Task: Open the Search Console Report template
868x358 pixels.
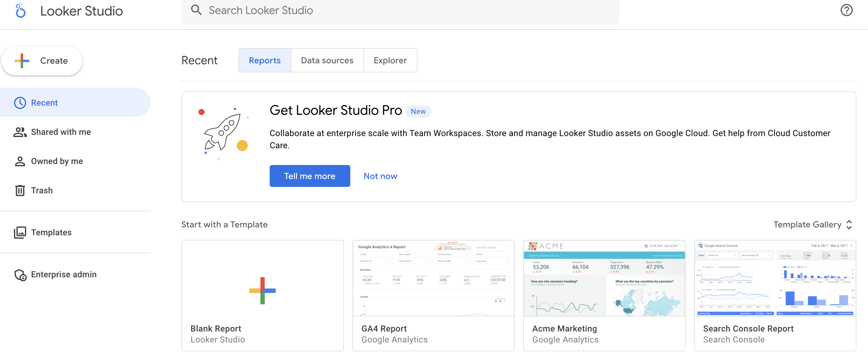Action: pyautogui.click(x=775, y=296)
